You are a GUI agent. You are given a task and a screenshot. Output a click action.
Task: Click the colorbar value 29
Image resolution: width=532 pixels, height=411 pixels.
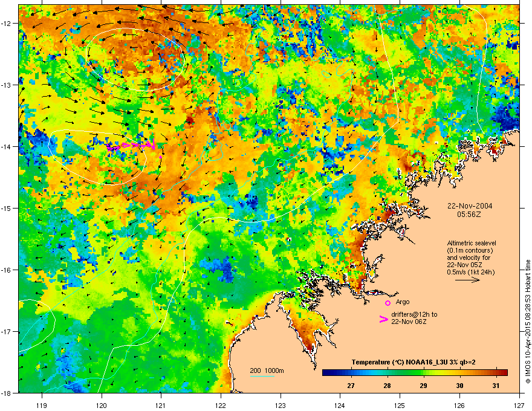423,386
